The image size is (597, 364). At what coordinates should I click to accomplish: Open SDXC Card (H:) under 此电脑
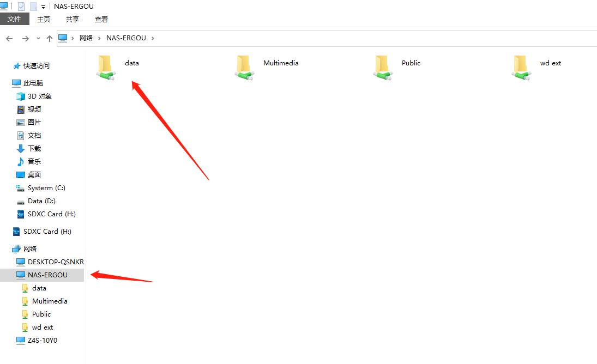51,214
